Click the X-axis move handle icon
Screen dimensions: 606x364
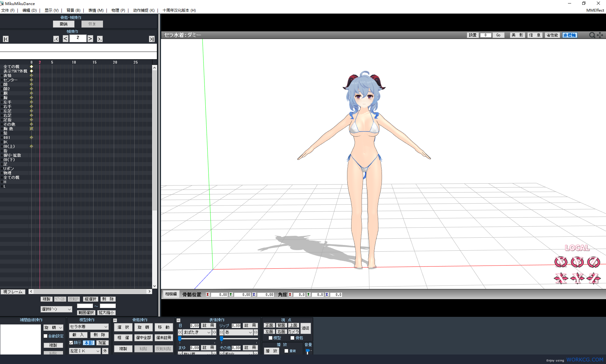pos(561,279)
